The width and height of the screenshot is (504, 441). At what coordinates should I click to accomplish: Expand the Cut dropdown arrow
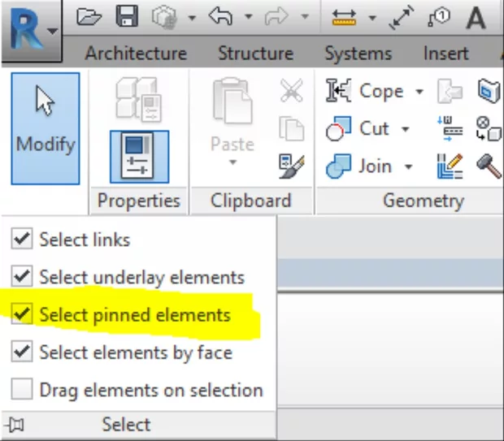click(406, 129)
